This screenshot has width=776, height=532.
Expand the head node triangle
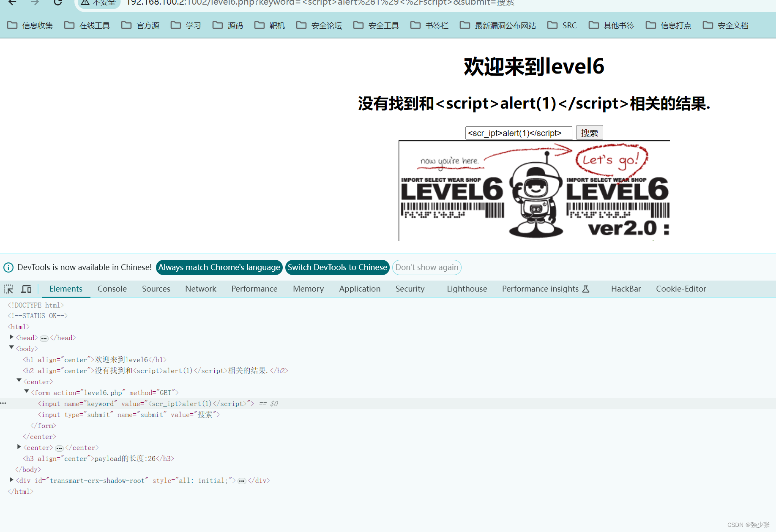pos(11,337)
